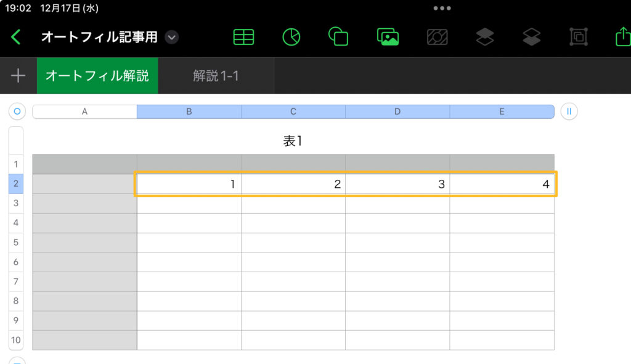
Task: Tap the bring forward layers icon
Action: click(485, 37)
